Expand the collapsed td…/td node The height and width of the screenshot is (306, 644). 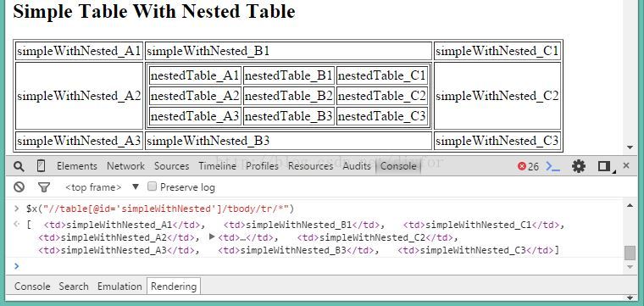click(x=212, y=236)
